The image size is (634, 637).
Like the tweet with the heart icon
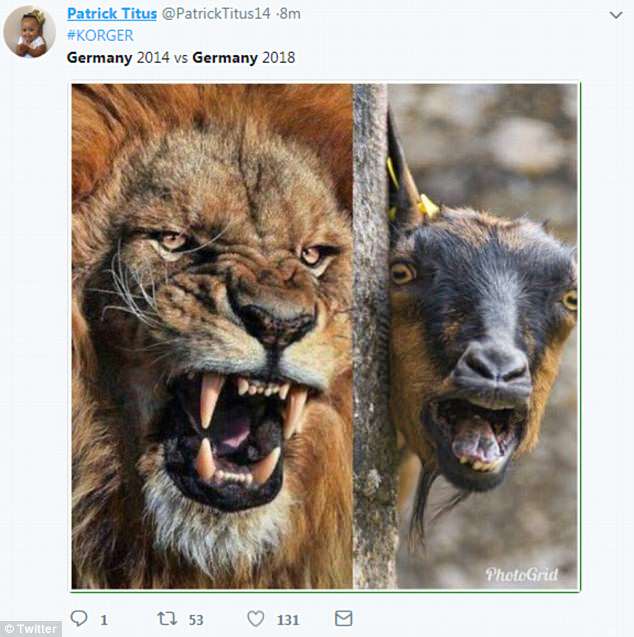tap(256, 619)
